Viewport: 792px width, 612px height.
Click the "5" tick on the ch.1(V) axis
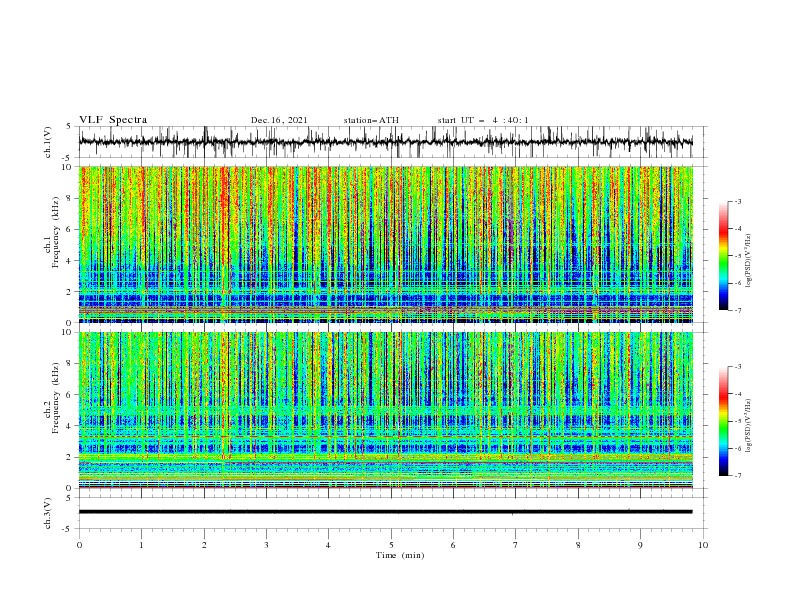[71, 126]
